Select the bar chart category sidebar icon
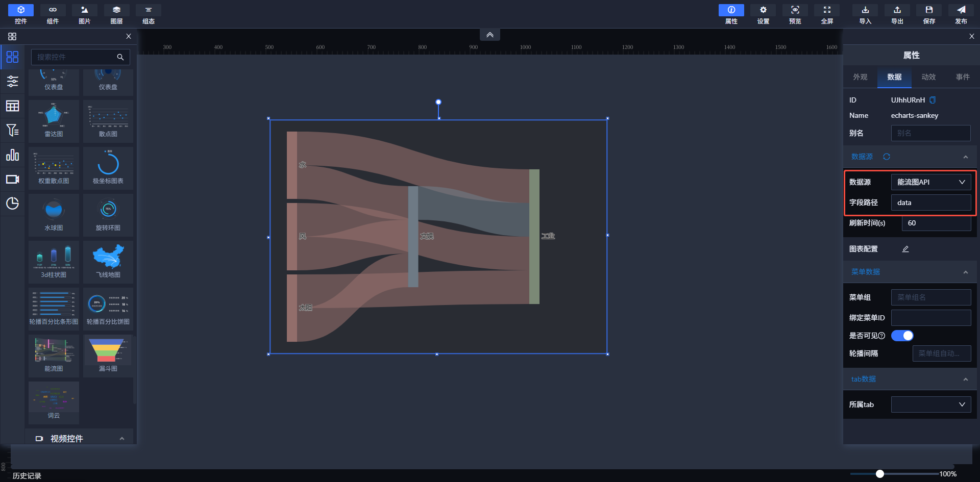The image size is (980, 482). pos(12,155)
